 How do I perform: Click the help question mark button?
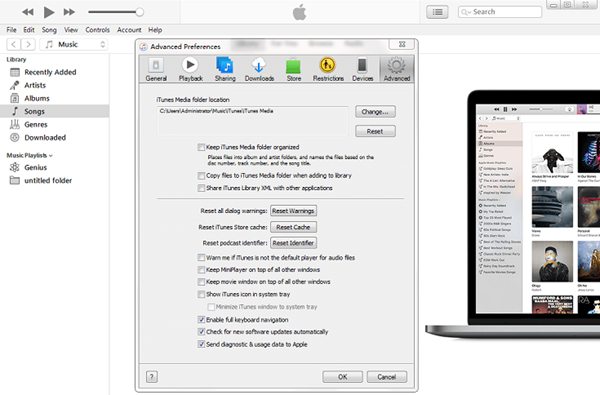coord(152,377)
